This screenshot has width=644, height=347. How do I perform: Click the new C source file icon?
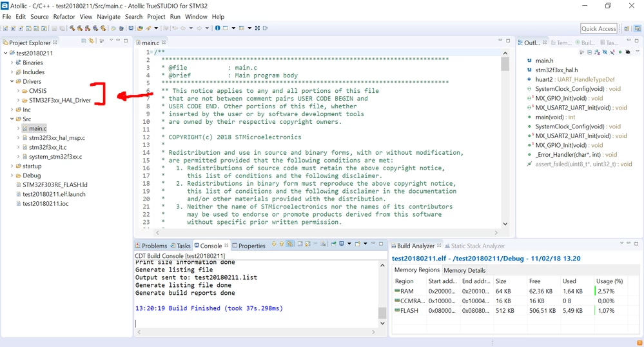click(5, 28)
